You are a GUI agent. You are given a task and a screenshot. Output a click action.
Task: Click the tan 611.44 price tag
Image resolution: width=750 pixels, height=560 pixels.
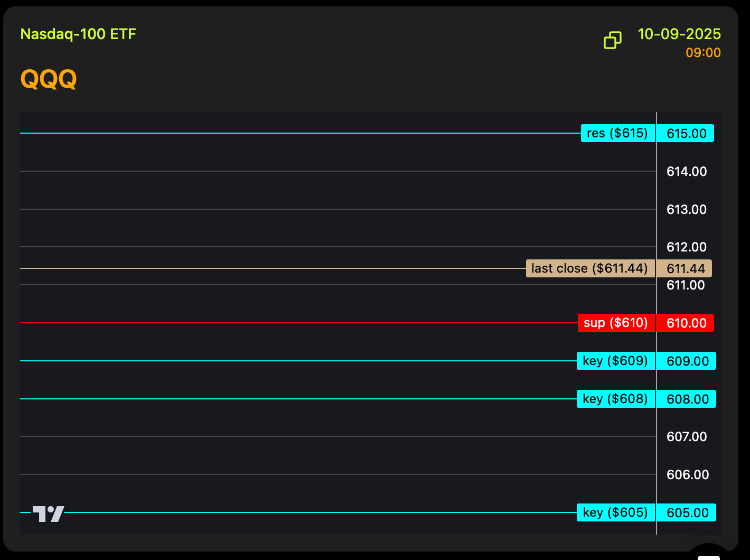click(685, 268)
